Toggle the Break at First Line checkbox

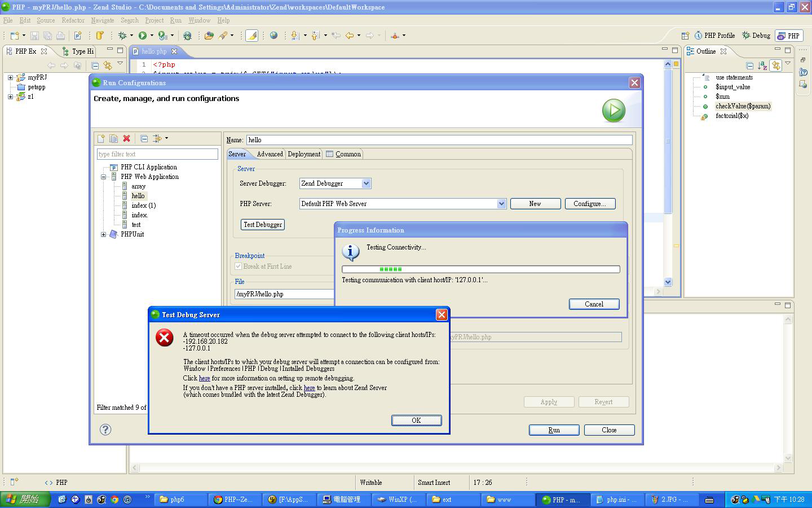(x=239, y=266)
